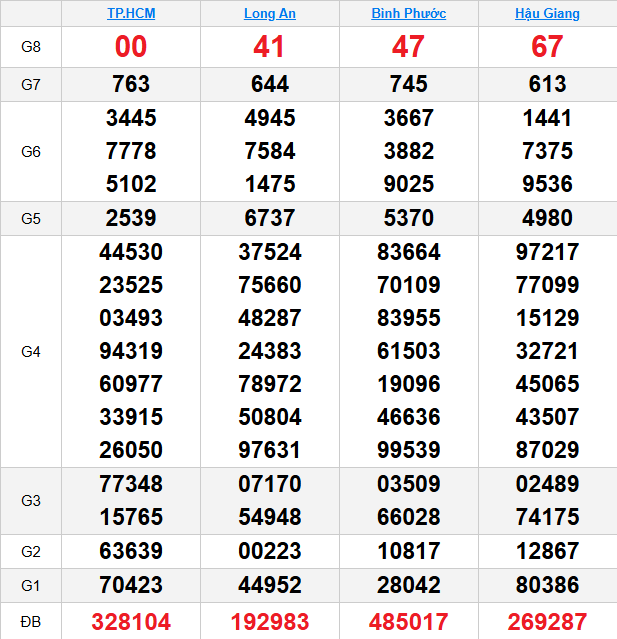This screenshot has height=639, width=617.
Task: Open the Long An lottery link
Action: click(x=270, y=13)
